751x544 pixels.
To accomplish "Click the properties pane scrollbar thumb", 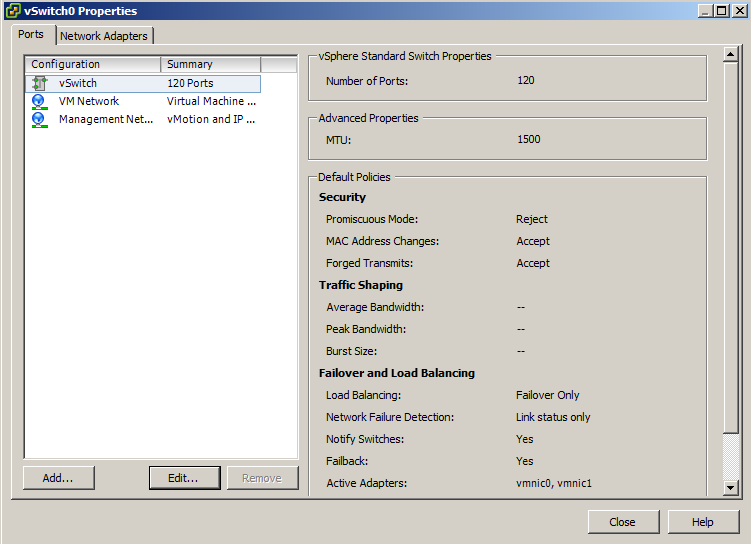I will tap(730, 247).
